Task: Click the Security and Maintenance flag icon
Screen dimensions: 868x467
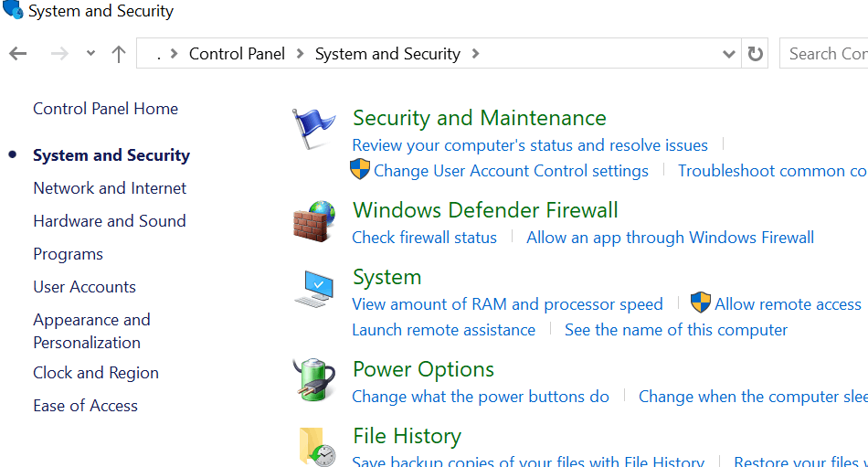Action: tap(313, 129)
